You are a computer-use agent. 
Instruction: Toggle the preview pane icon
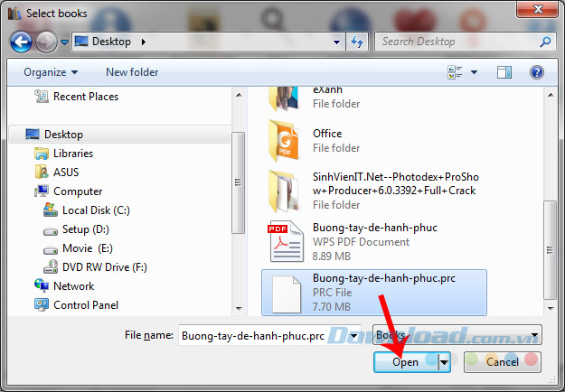click(504, 72)
